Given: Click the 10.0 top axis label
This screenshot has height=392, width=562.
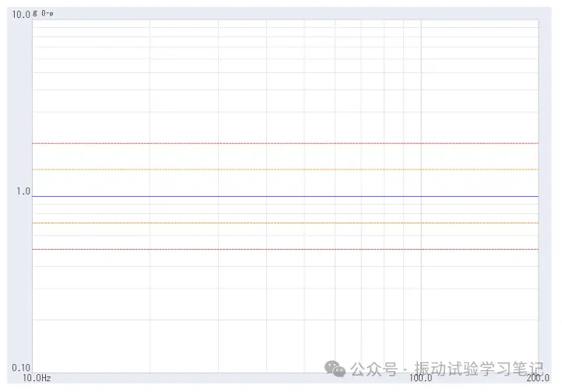Looking at the screenshot, I should pos(21,14).
